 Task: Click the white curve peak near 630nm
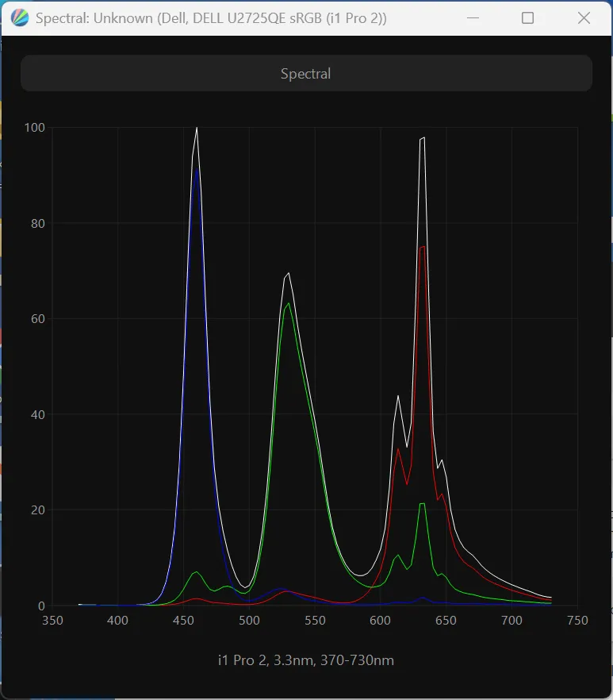423,138
